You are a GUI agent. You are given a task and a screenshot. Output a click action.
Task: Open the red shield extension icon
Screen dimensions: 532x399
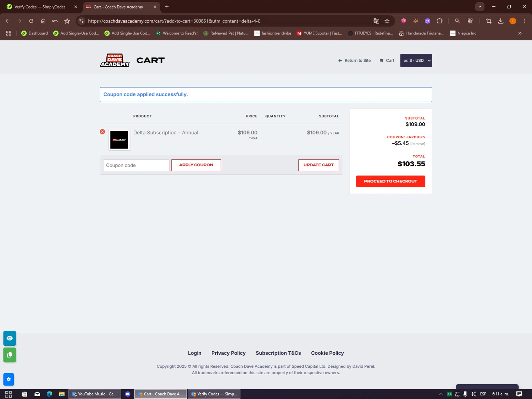pos(404,21)
